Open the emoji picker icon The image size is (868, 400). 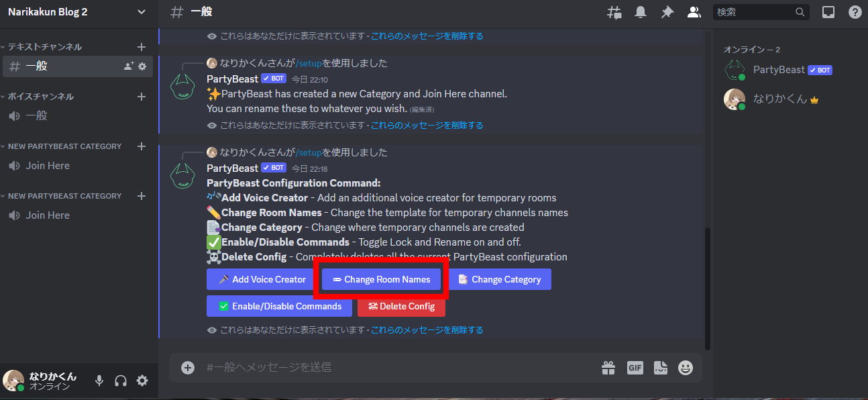[685, 367]
